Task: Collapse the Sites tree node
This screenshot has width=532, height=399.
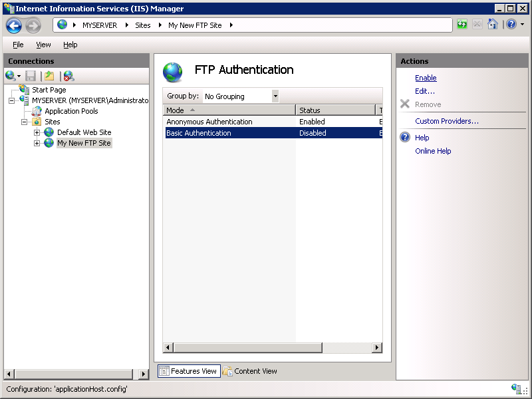Action: point(24,122)
